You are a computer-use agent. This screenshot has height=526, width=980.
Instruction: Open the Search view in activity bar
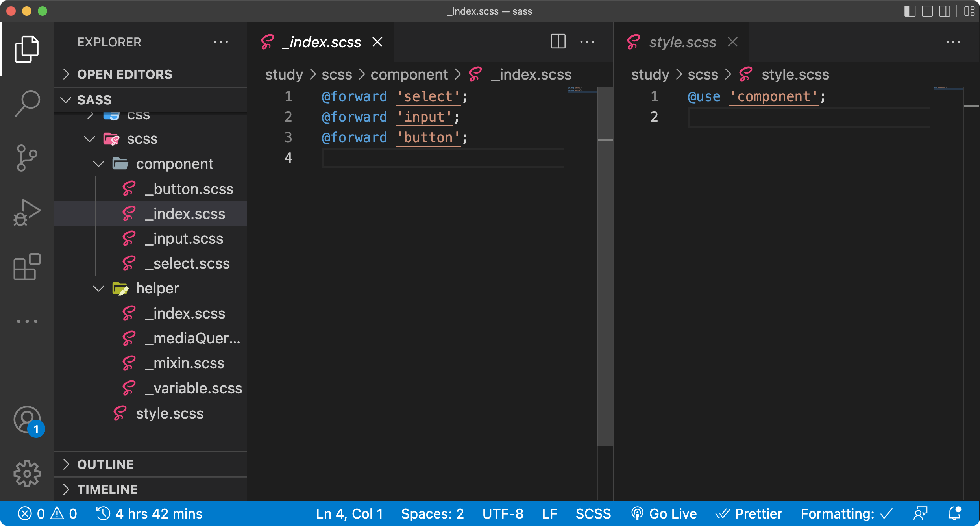coord(27,104)
